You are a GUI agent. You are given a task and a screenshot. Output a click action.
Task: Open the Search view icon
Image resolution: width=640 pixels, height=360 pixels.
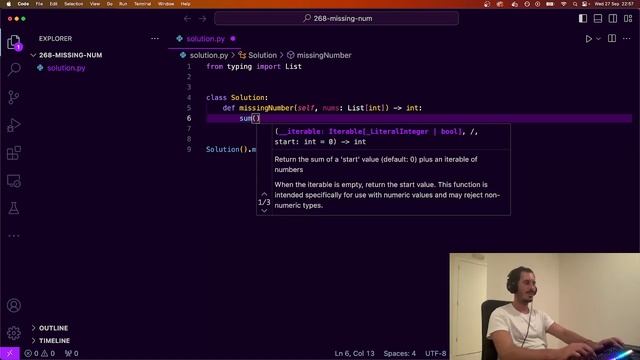coord(14,69)
